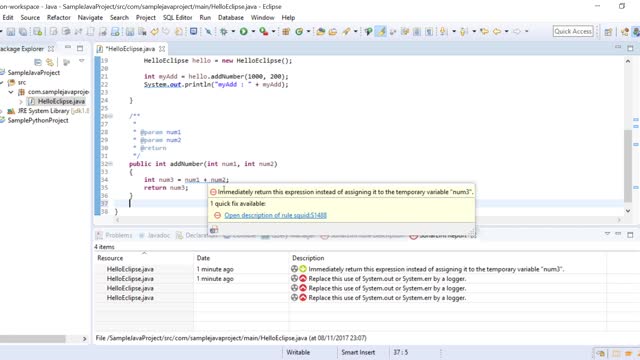Click the Debug bug icon
The width and height of the screenshot is (640, 360).
(x=224, y=31)
